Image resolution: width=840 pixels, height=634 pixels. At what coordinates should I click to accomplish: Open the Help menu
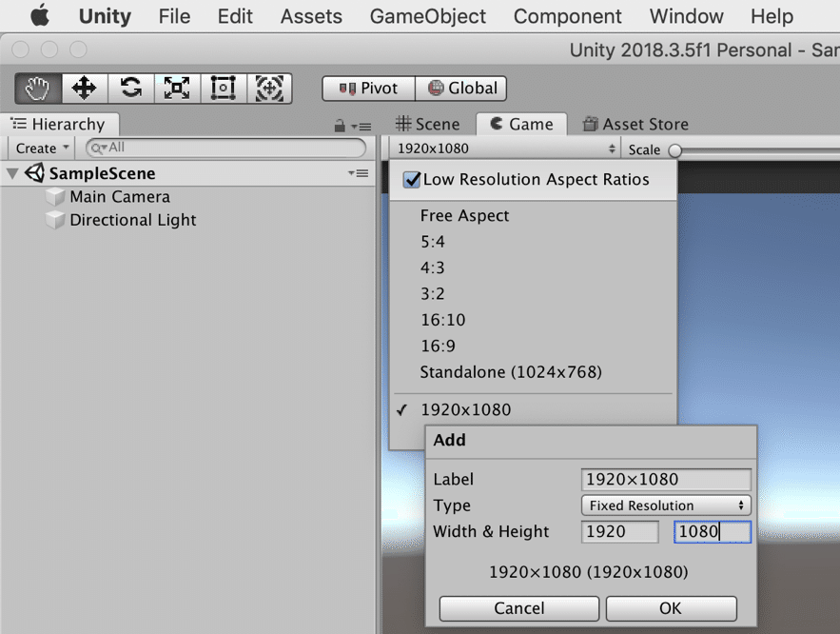click(772, 16)
